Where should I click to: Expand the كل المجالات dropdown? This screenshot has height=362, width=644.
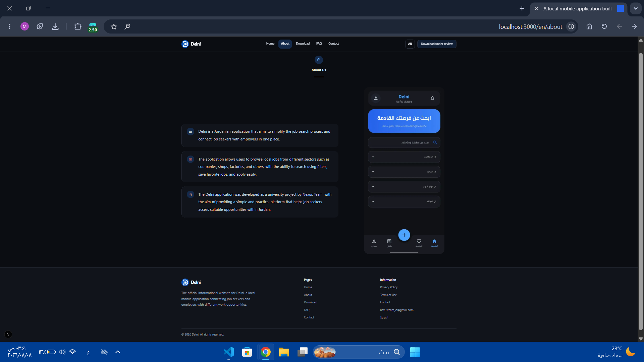(404, 201)
